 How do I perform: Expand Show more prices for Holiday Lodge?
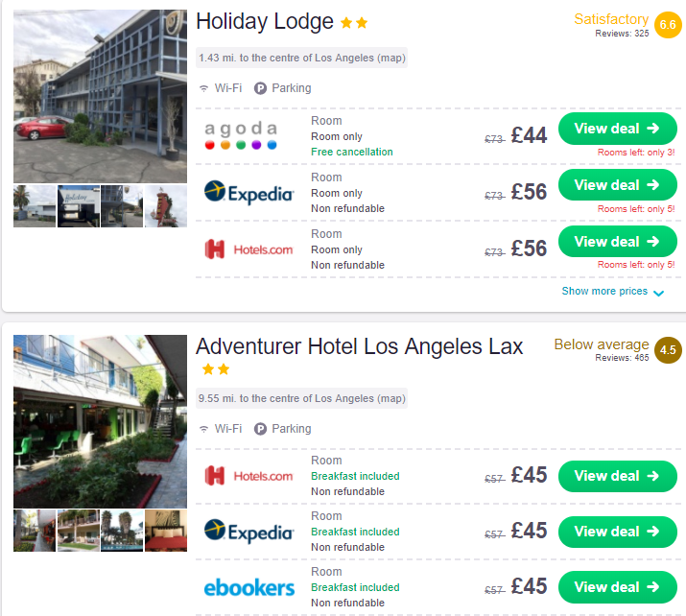[x=612, y=292]
